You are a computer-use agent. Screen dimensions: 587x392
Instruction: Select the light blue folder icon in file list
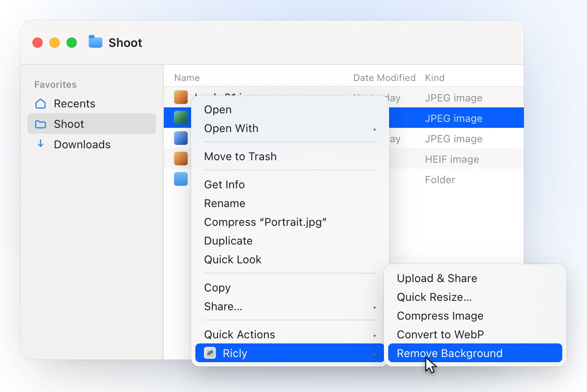tap(181, 179)
